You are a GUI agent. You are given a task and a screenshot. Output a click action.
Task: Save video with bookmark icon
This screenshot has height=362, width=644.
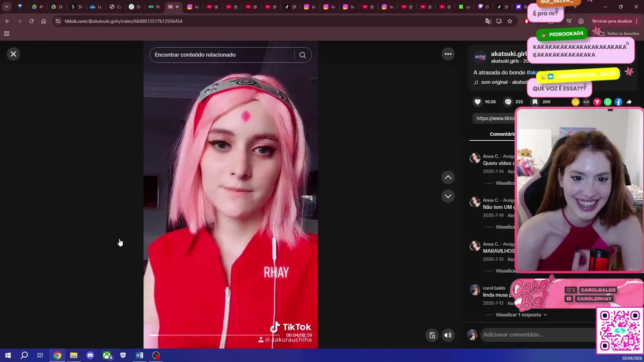pyautogui.click(x=535, y=102)
